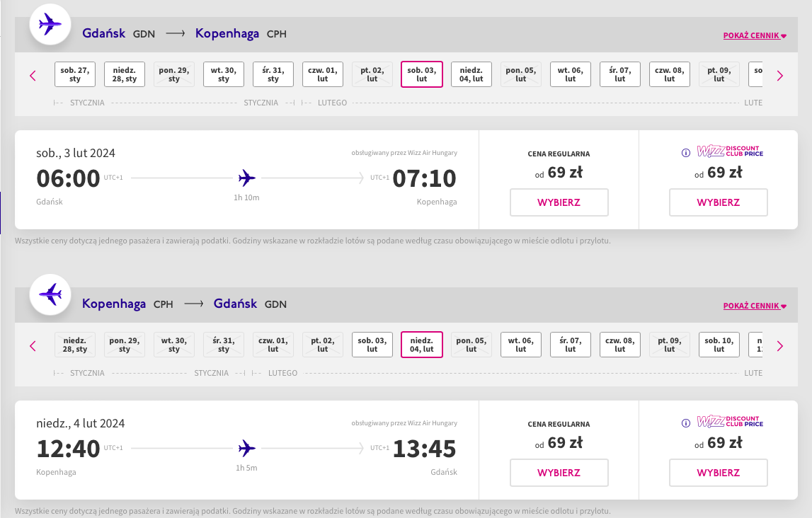Select return date wt. 06, lut
Viewport: 812px width, 518px height.
click(521, 345)
